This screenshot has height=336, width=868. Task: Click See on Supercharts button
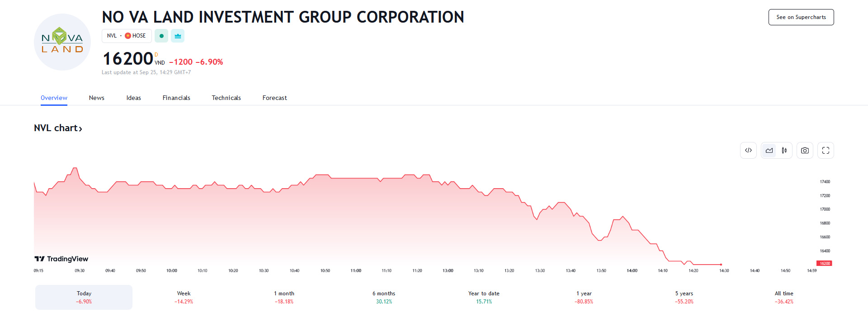(x=801, y=17)
